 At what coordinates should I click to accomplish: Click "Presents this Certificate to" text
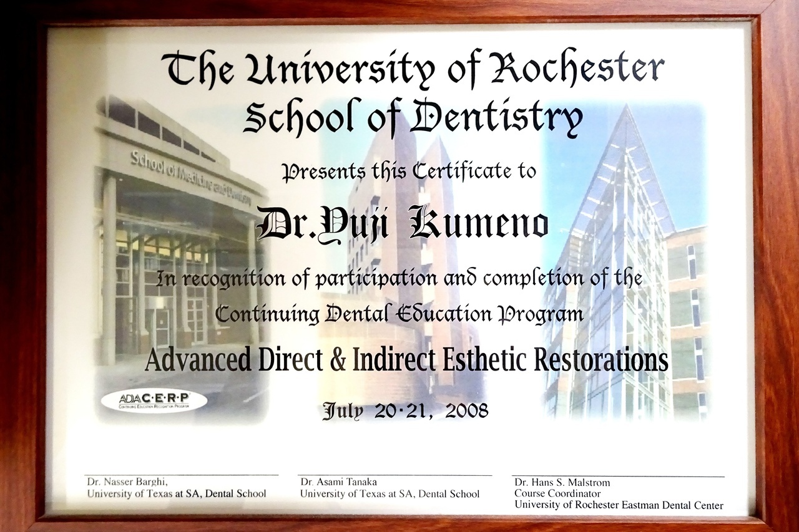409,172
